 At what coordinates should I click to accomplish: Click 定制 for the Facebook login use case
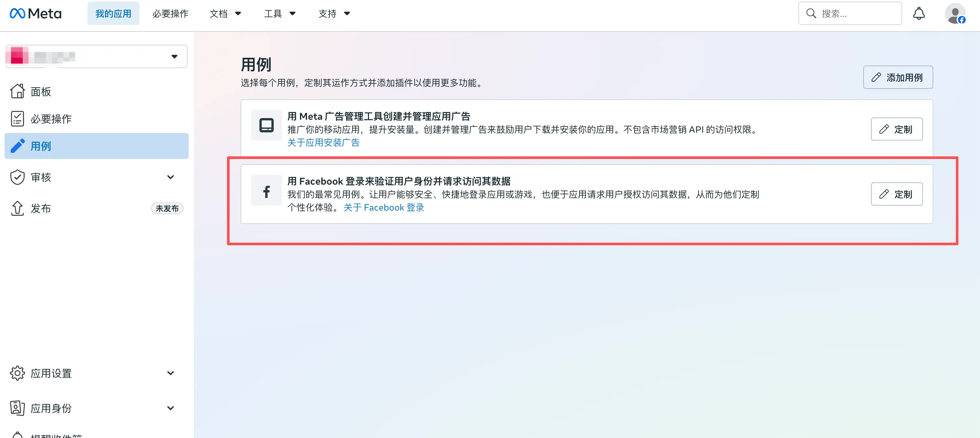point(897,194)
